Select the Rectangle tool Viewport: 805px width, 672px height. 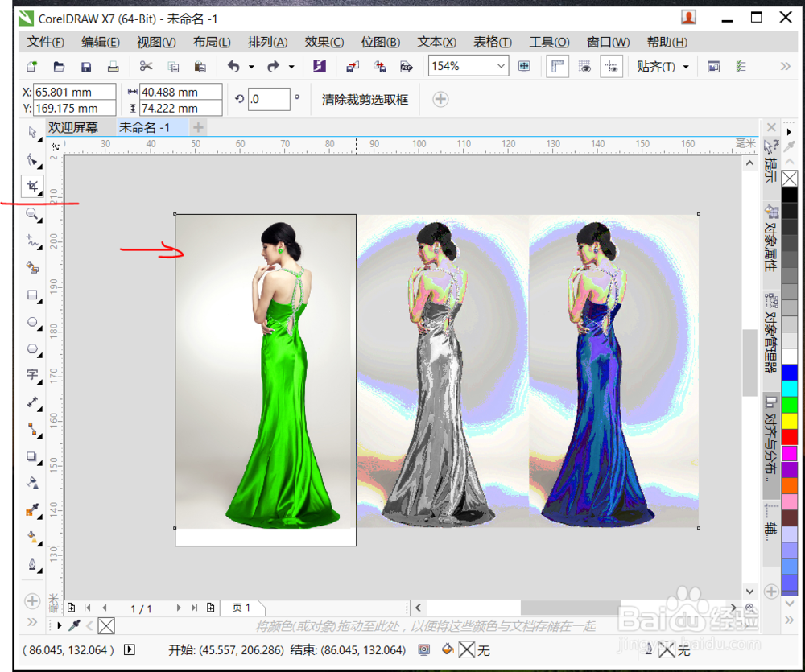tap(32, 295)
